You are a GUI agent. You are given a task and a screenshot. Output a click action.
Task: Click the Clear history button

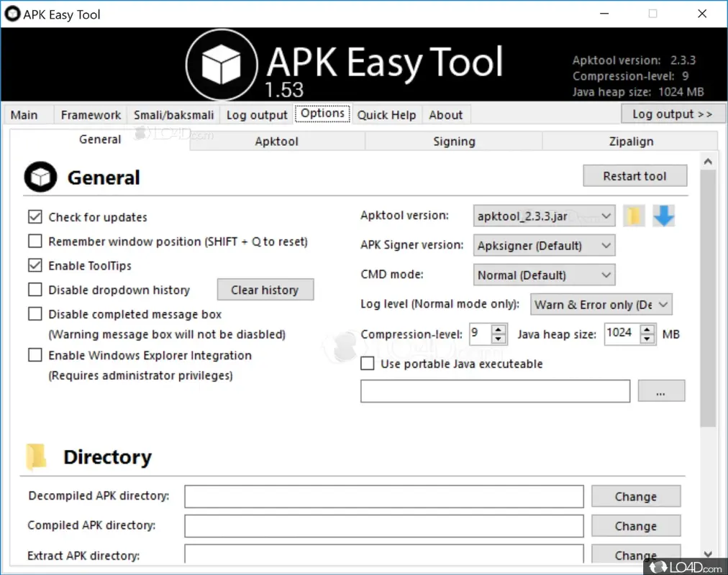[265, 290]
